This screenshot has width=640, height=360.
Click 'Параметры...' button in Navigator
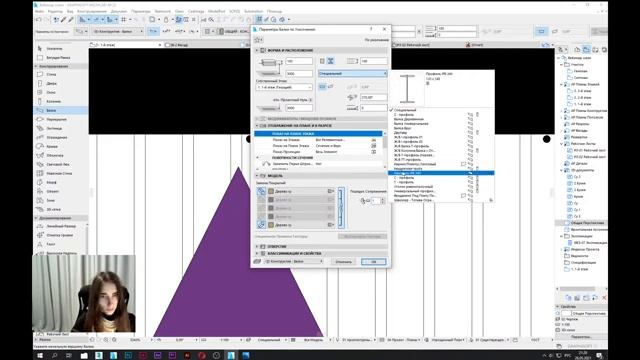click(581, 337)
